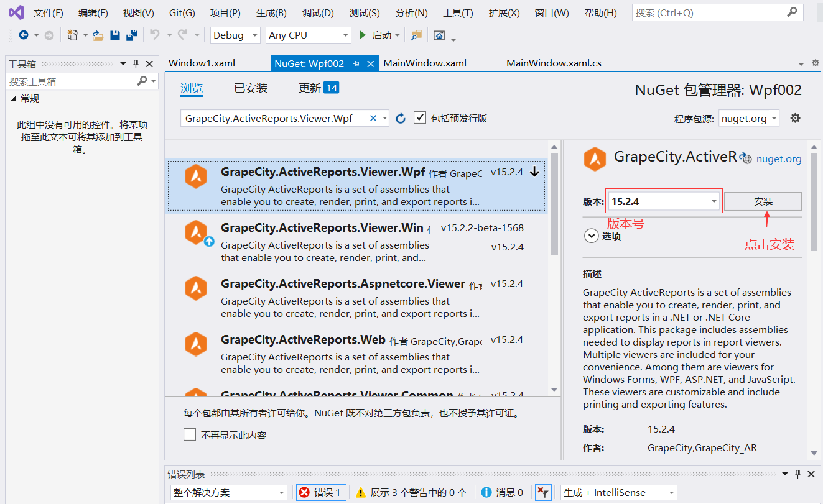
Task: Click the Viewer.Win package logo icon
Action: [196, 232]
